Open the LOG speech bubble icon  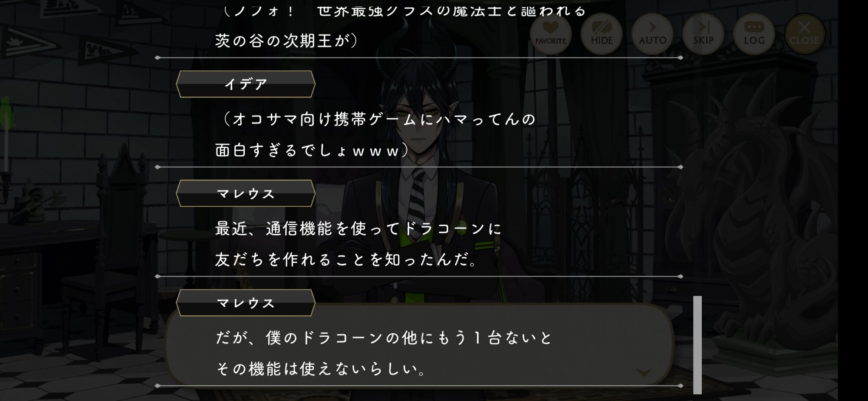point(754,33)
